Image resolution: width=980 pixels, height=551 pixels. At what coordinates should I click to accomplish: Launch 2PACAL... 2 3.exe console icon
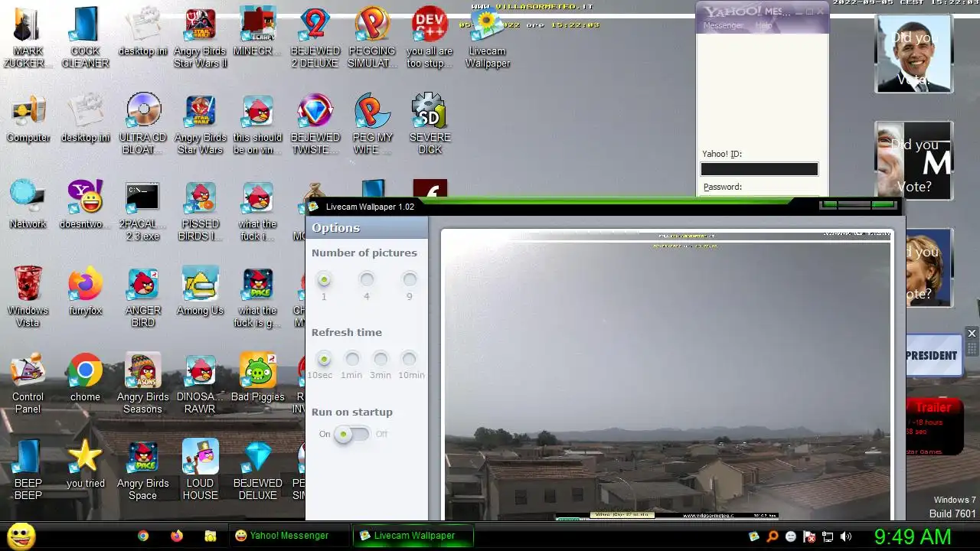click(142, 210)
